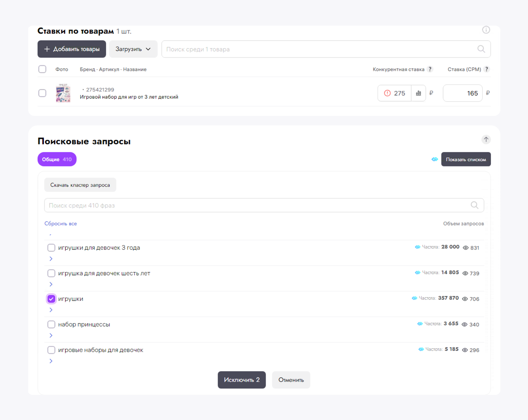Viewport: 528px width, 420px height.
Task: Click the blue icon left of Показать списком
Action: point(434,159)
